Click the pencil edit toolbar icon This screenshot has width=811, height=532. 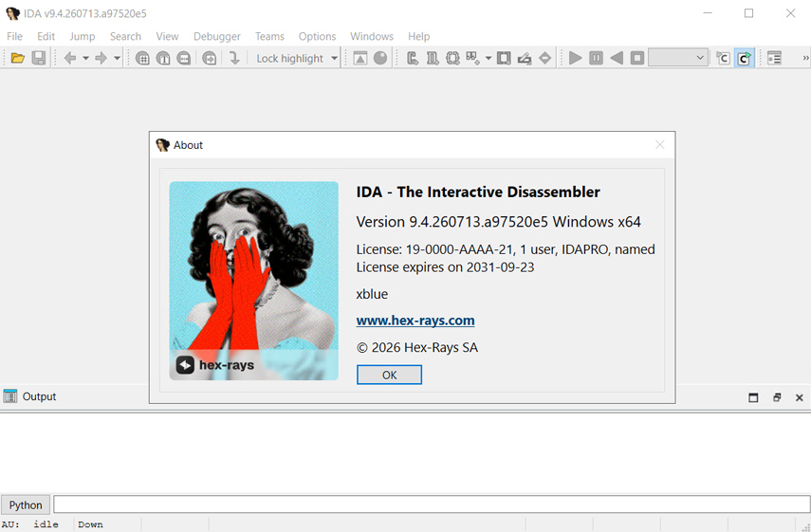525,58
